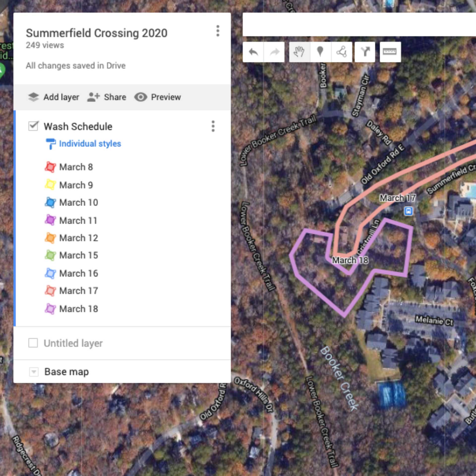
Task: Click the purple March 11 polygon icon
Action: click(x=50, y=220)
